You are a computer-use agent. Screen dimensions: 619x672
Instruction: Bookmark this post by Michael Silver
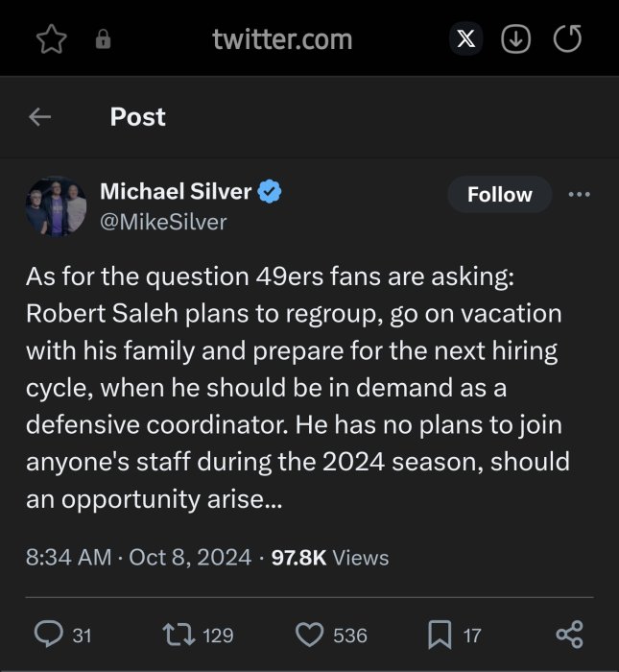click(x=439, y=634)
